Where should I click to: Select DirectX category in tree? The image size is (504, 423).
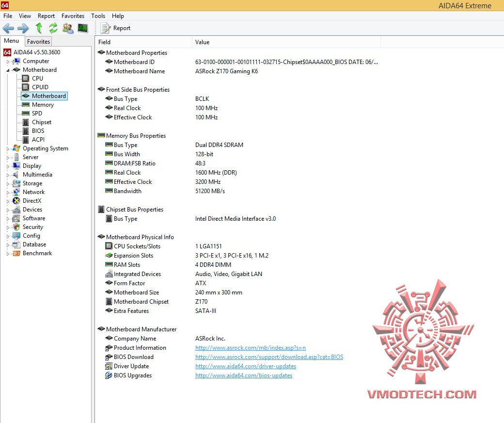tap(32, 201)
